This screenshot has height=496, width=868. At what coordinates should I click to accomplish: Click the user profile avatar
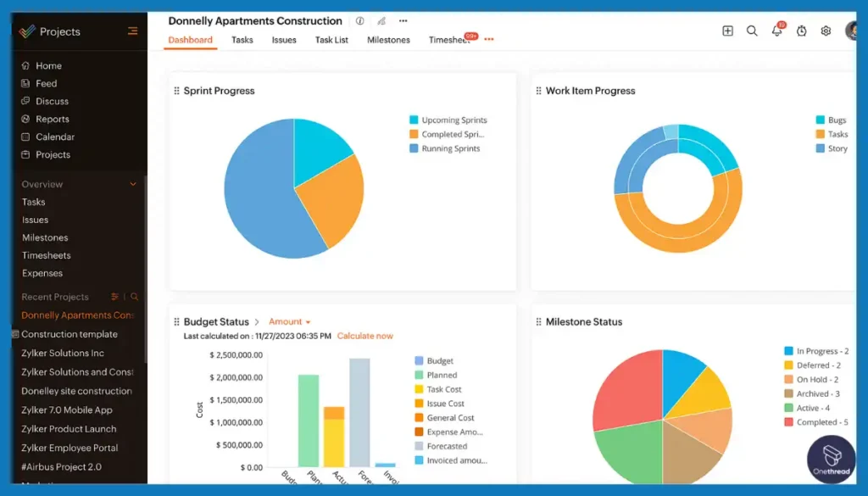[x=851, y=31]
